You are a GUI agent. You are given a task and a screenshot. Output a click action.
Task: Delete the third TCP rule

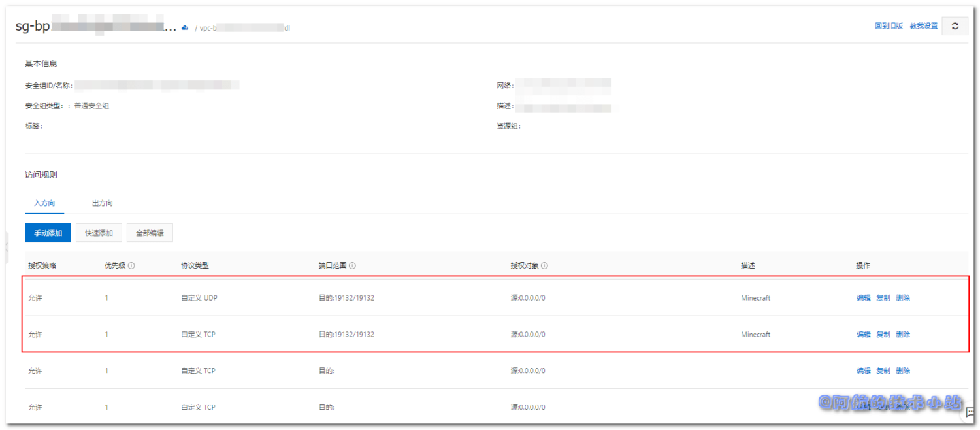click(903, 371)
